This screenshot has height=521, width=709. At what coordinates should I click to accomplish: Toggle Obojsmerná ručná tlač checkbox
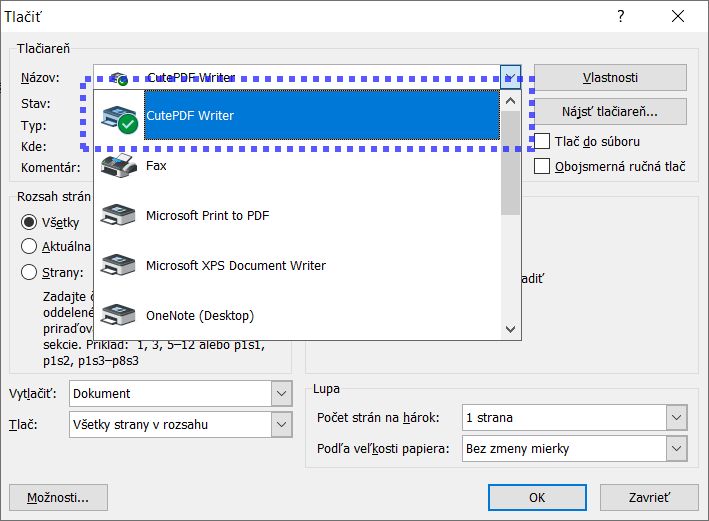coord(542,166)
